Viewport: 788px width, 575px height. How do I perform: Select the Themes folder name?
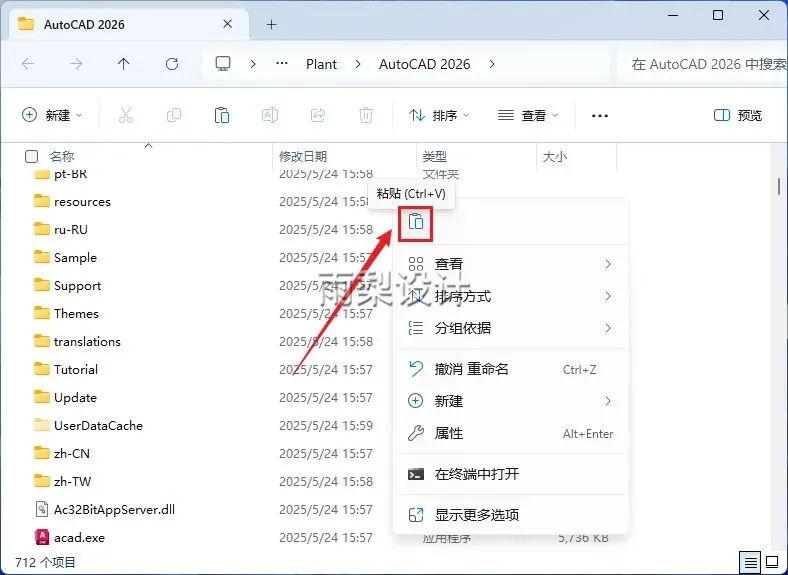click(x=76, y=314)
